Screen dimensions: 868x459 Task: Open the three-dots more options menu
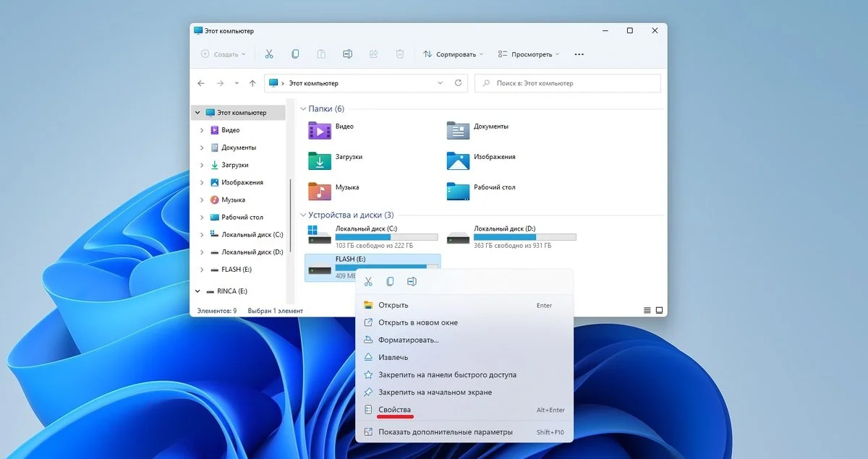click(x=579, y=54)
